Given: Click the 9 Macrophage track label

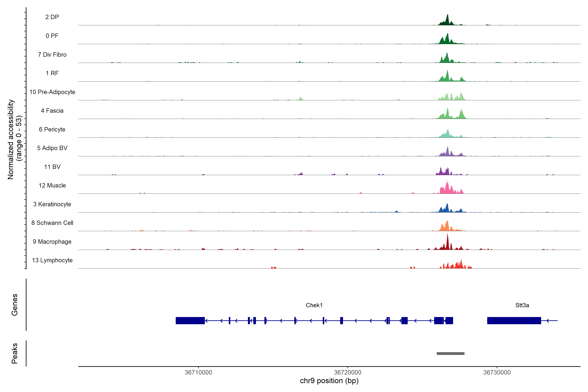Looking at the screenshot, I should click(52, 242).
